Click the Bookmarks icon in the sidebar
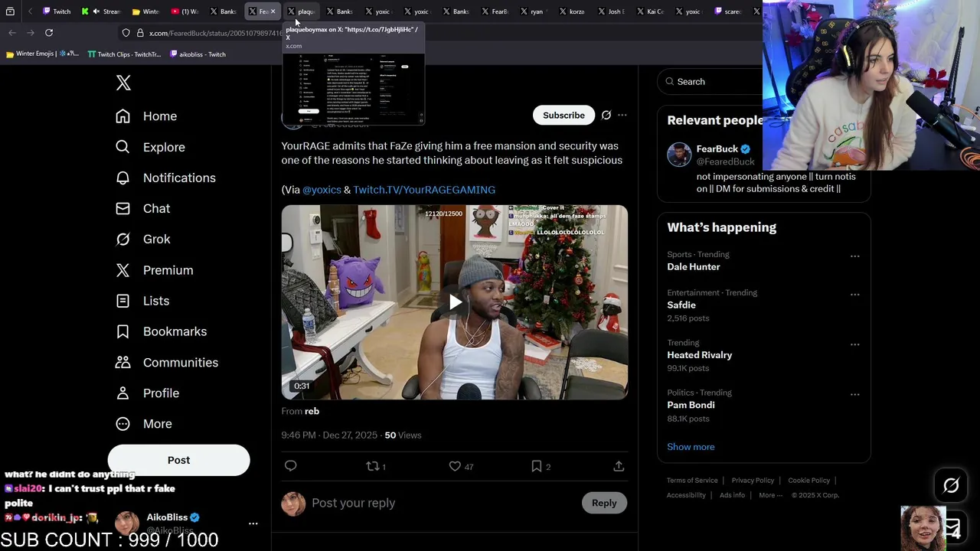Image resolution: width=980 pixels, height=551 pixels. click(x=122, y=331)
